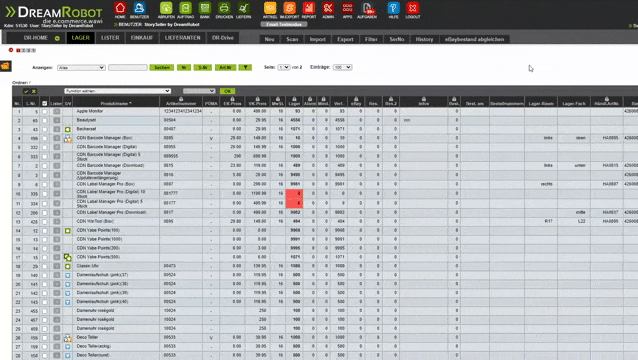
Task: Click the Import button
Action: [x=317, y=39]
